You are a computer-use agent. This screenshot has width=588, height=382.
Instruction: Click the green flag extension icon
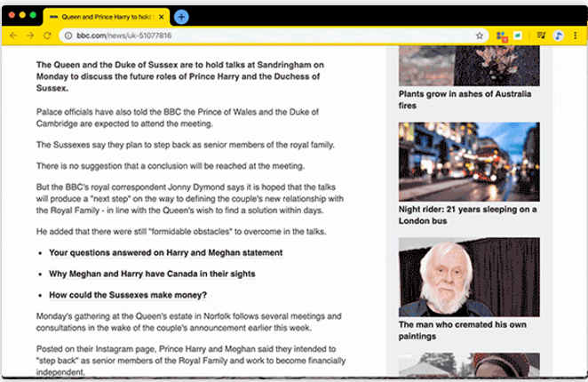pos(519,36)
